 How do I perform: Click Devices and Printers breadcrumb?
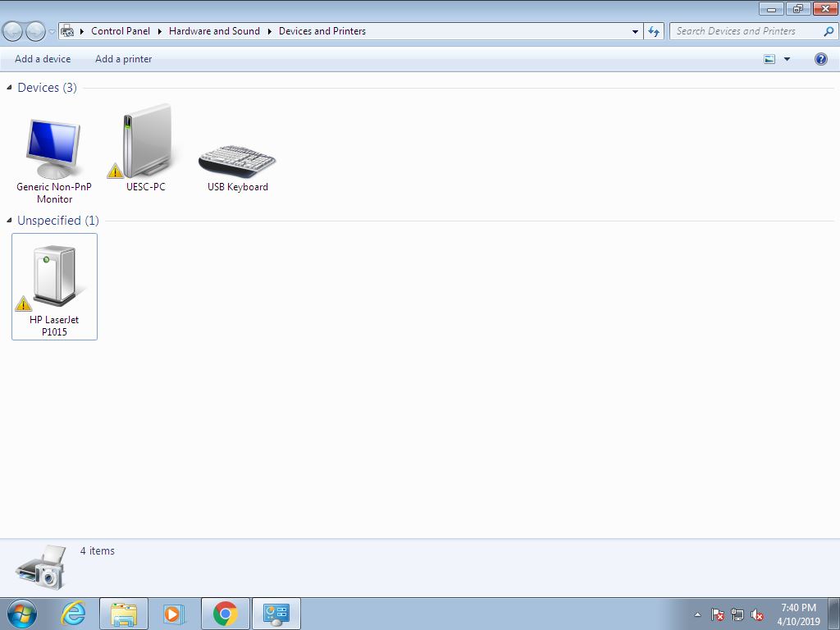322,31
